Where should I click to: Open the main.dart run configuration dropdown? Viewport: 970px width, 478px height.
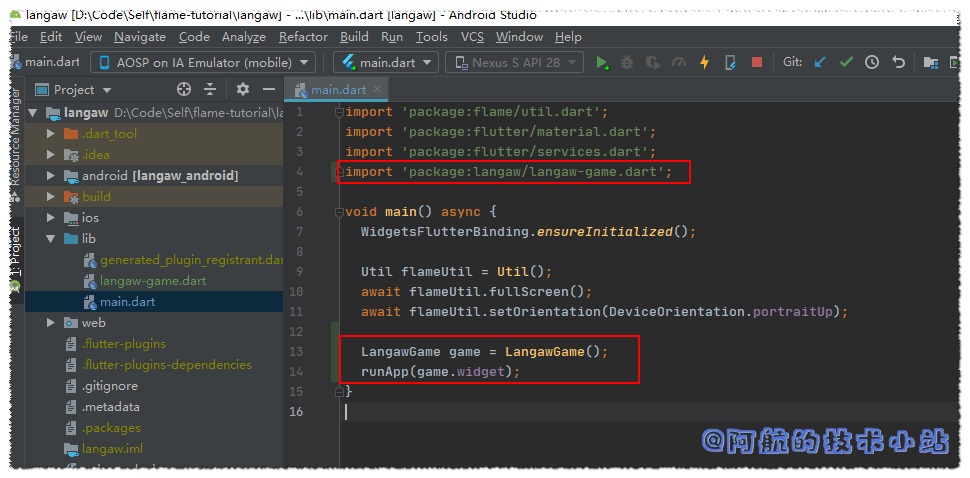coord(385,62)
